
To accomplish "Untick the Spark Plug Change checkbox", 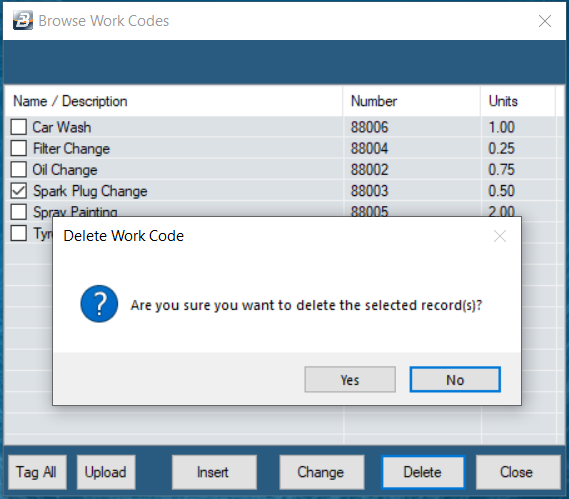I will point(19,191).
